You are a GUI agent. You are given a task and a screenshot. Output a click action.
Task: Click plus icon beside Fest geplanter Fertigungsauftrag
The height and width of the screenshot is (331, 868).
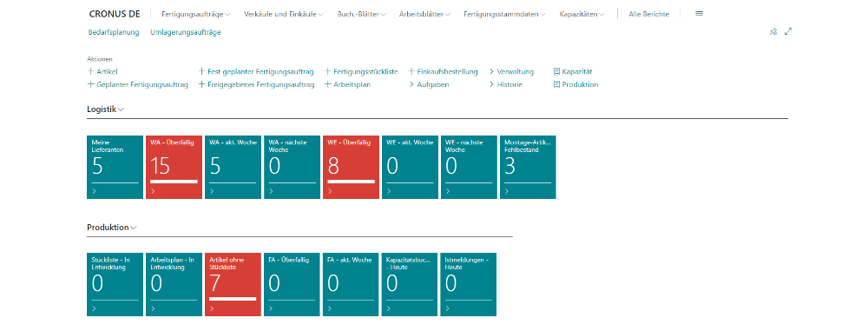pyautogui.click(x=202, y=71)
